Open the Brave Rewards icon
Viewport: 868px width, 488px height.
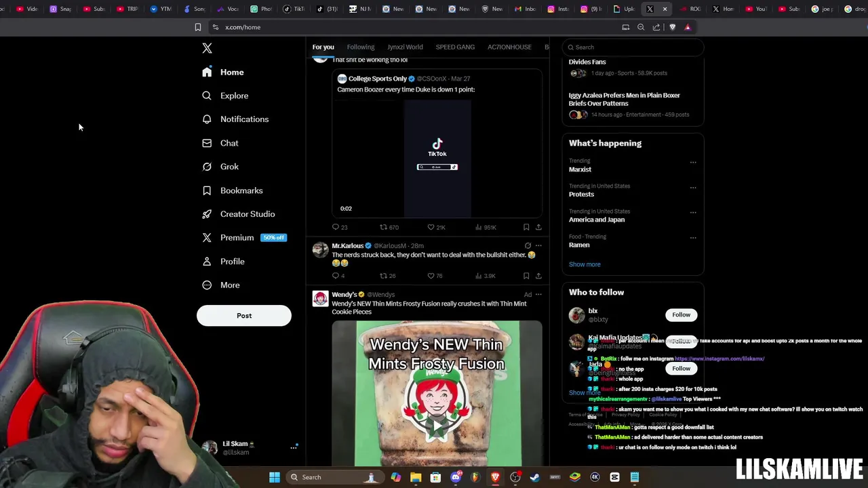pyautogui.click(x=688, y=27)
